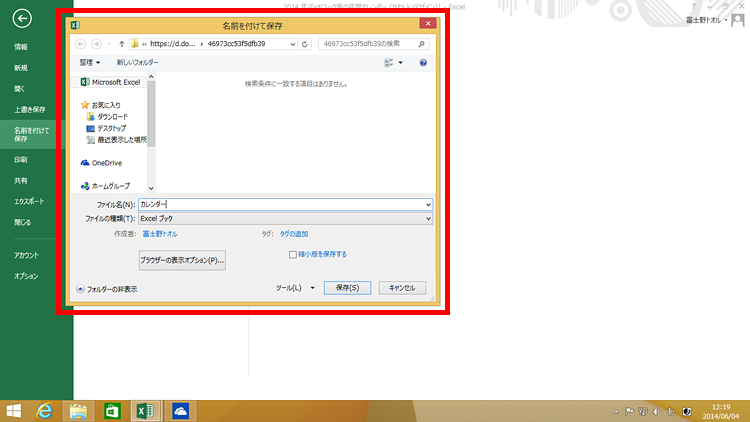Open Internet Explorer from the taskbar
750x422 pixels.
[x=44, y=410]
